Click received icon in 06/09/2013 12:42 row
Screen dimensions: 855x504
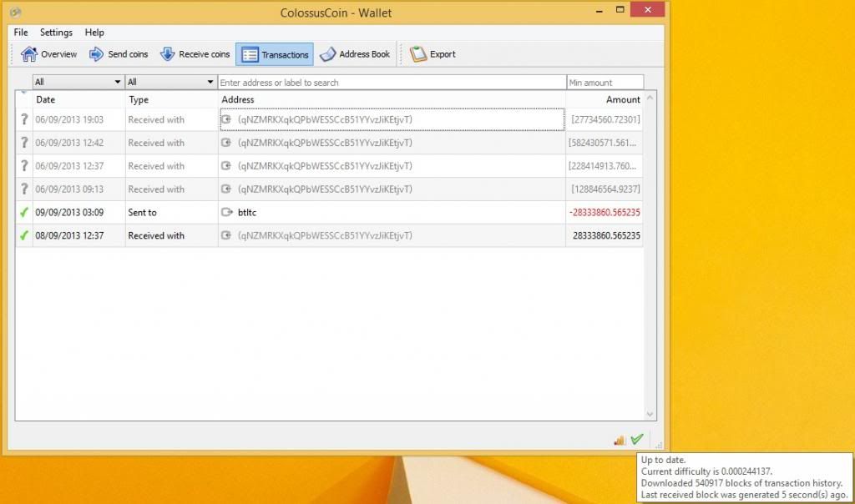point(226,143)
